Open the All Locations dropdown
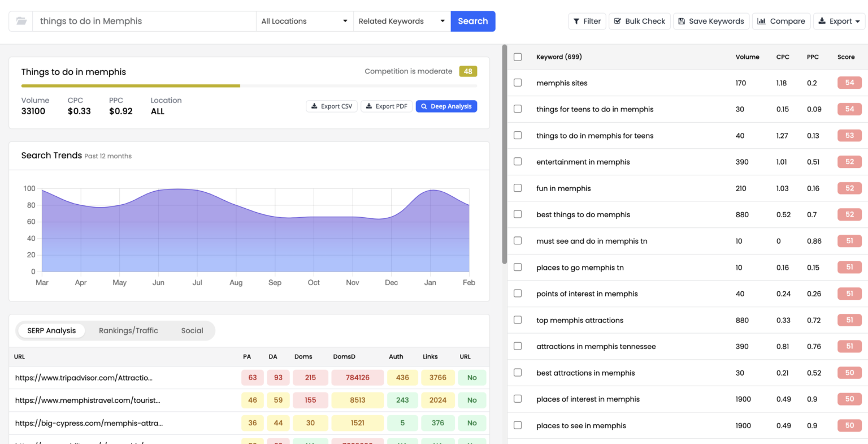 (304, 21)
